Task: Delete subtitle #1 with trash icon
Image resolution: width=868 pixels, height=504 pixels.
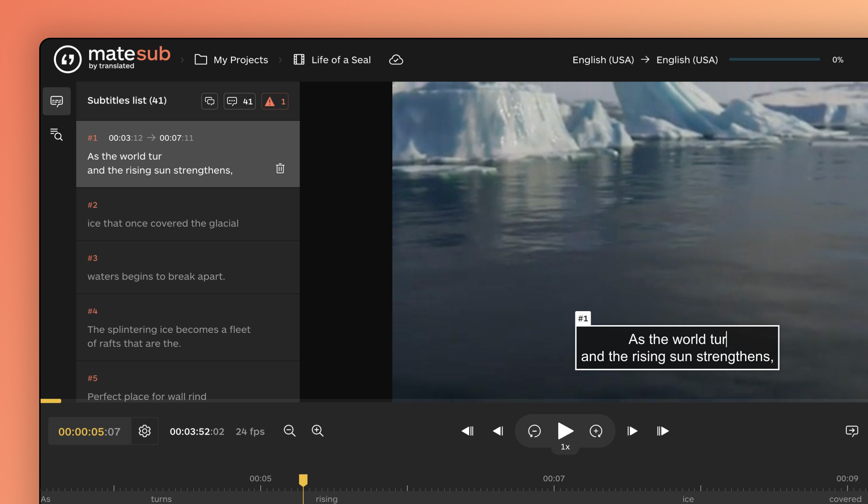Action: coord(280,168)
